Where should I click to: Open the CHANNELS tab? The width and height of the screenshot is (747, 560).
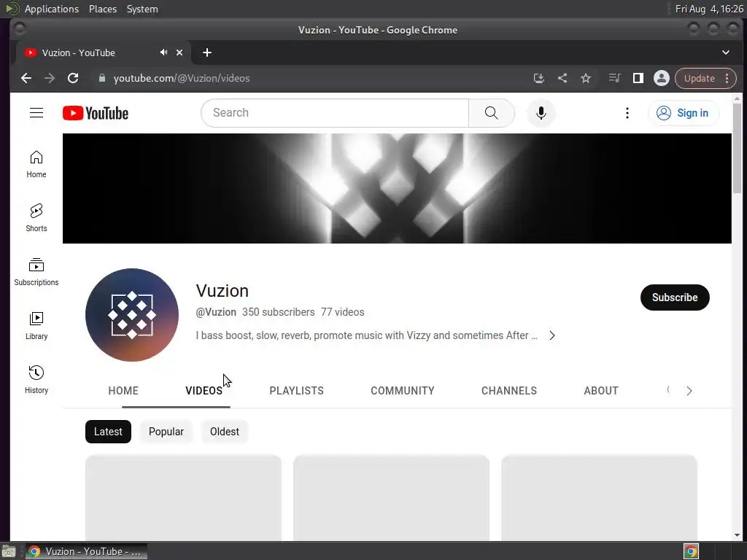[508, 391]
